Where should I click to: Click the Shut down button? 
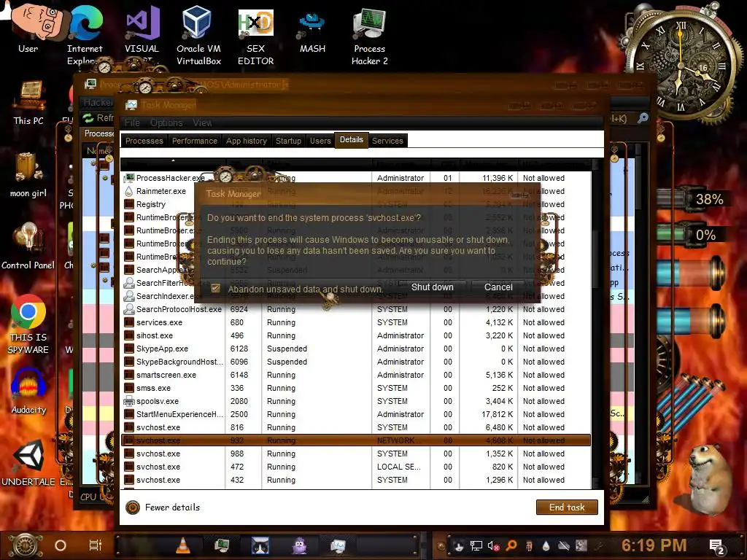(432, 287)
